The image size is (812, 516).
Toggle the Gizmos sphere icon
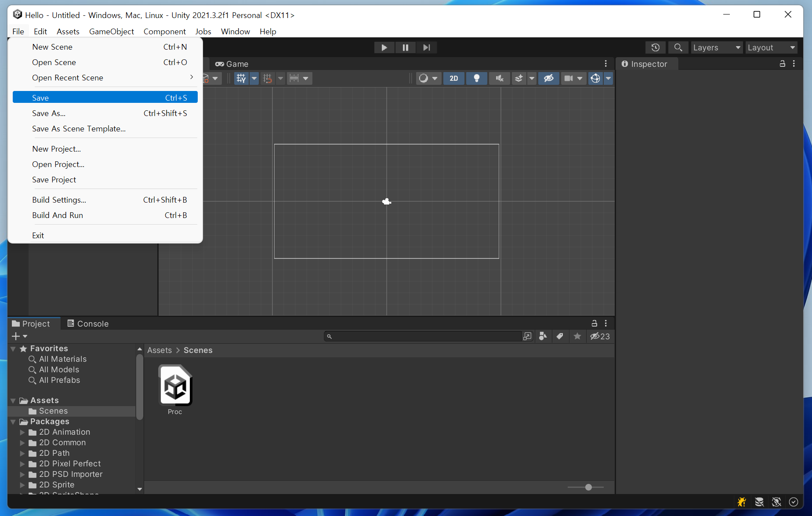click(595, 78)
